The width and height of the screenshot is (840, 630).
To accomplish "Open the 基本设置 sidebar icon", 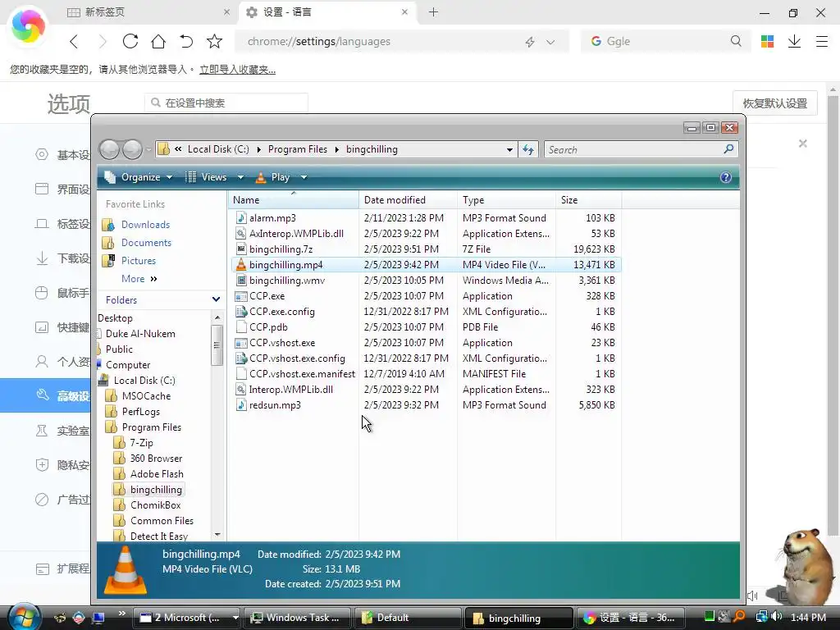I will (42, 155).
